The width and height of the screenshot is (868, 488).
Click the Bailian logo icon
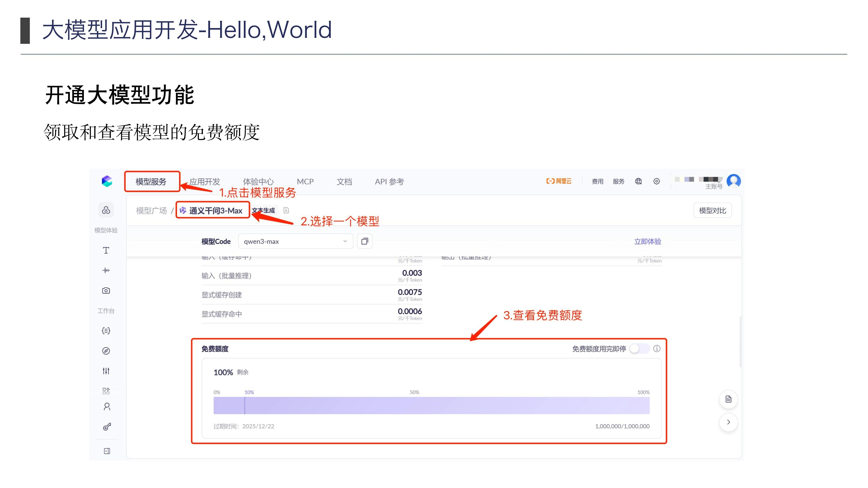pos(107,181)
